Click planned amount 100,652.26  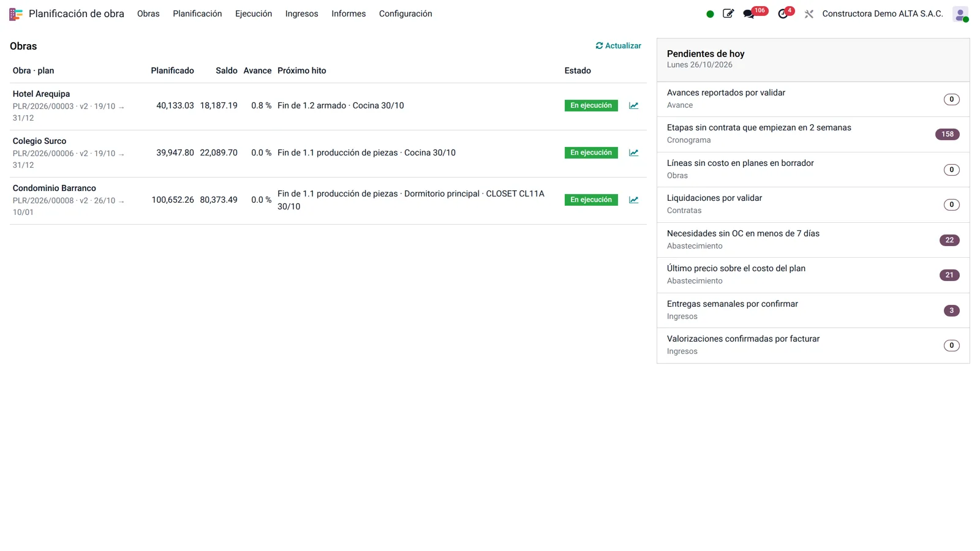(173, 200)
